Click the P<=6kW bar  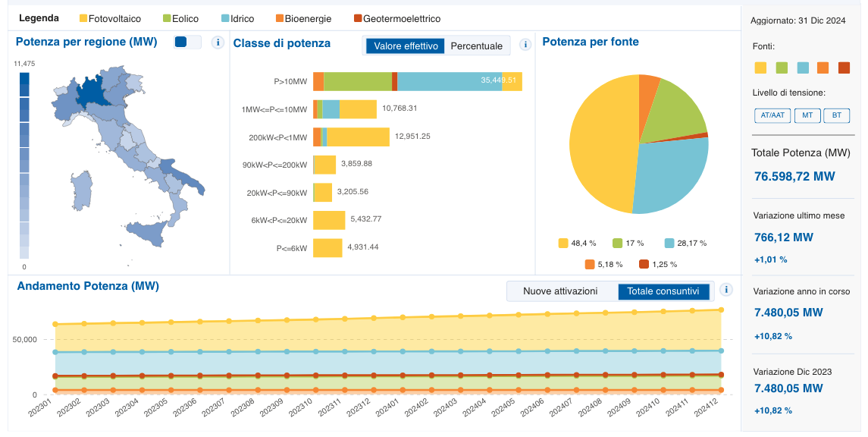click(x=327, y=247)
